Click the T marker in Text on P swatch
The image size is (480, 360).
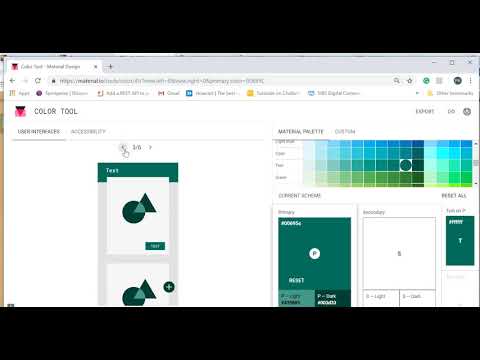[x=460, y=241]
